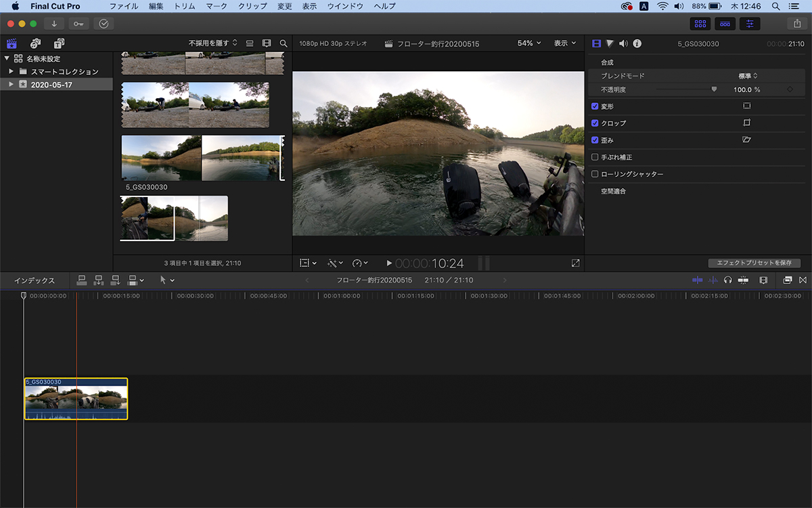
Task: Click the import media arrow icon
Action: pos(54,24)
